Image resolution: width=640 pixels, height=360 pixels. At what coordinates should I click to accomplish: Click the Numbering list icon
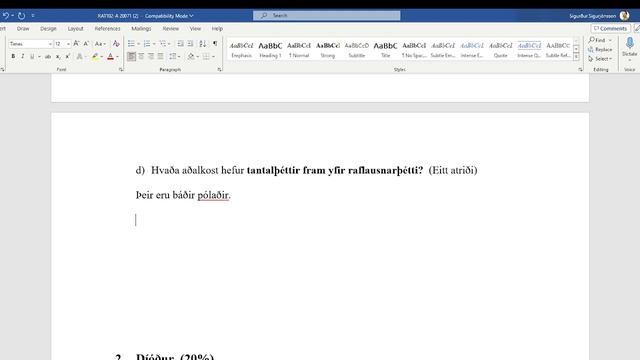tap(147, 44)
